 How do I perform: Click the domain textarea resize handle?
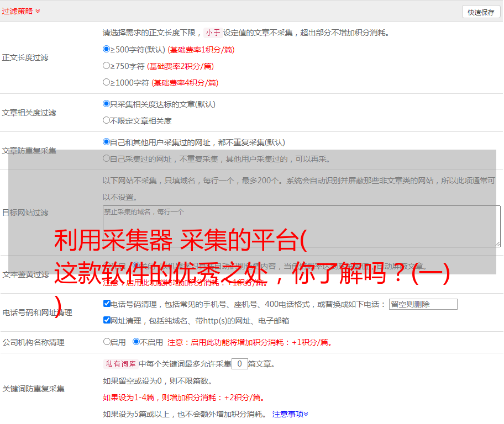[x=497, y=244]
